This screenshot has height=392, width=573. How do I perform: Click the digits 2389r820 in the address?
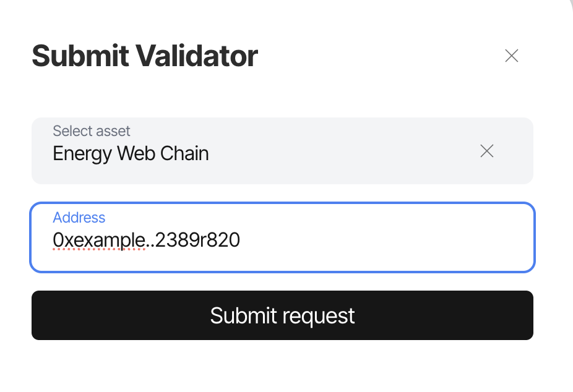click(x=197, y=240)
